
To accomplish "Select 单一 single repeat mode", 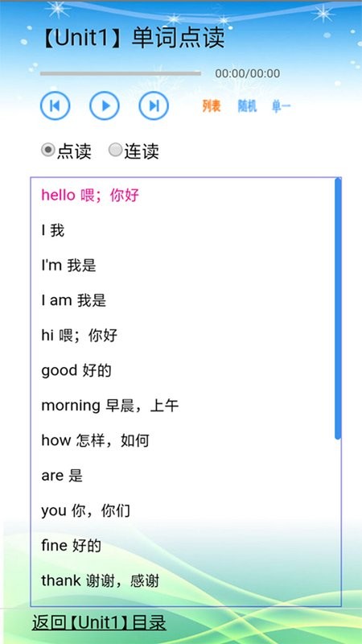I will 281,107.
